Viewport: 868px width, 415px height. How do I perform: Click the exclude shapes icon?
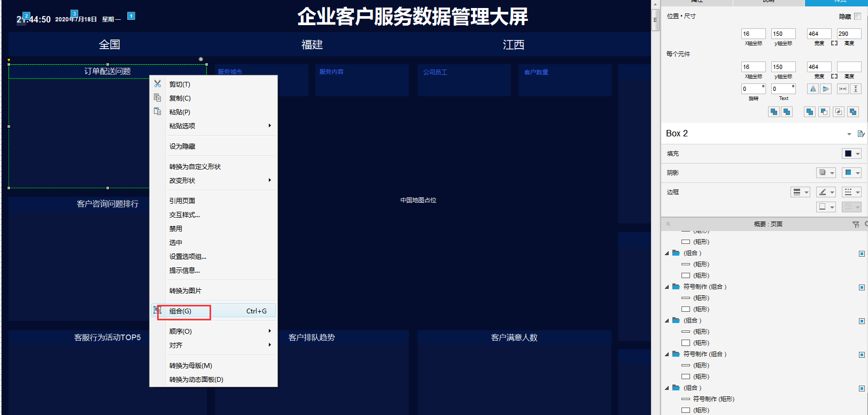853,112
